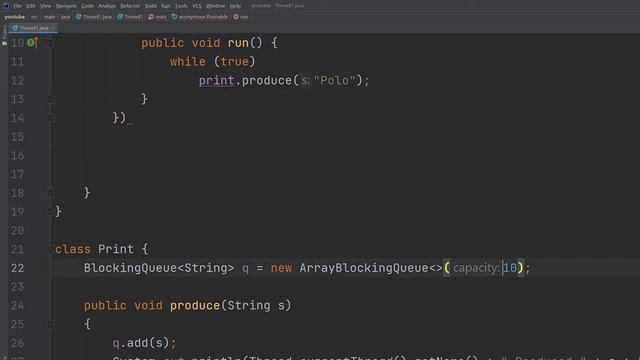This screenshot has width=640, height=360.
Task: Click the src breadcrumb
Action: 34,17
